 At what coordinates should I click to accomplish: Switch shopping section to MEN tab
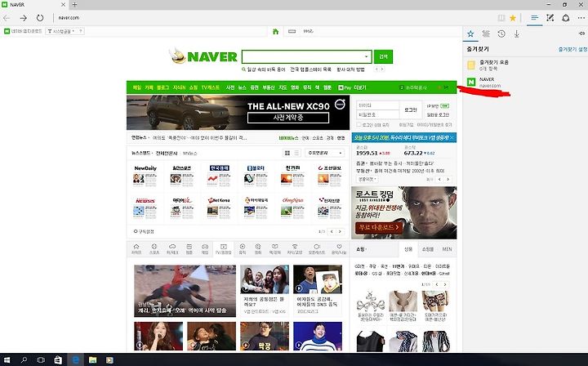click(447, 249)
